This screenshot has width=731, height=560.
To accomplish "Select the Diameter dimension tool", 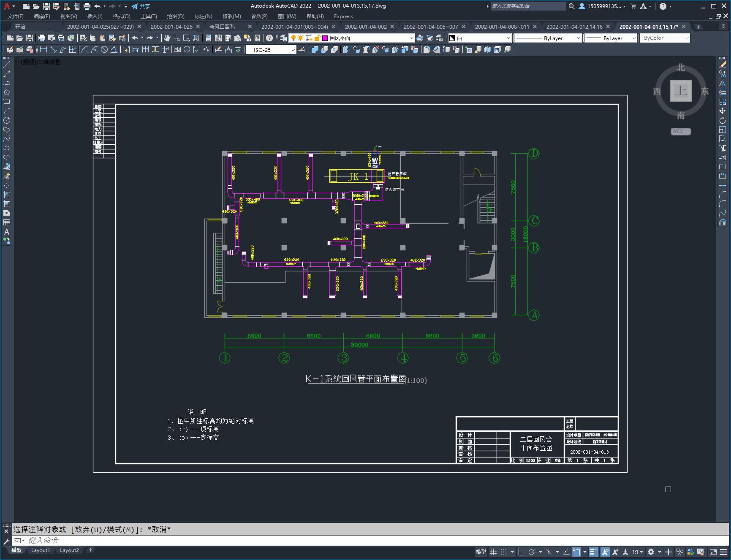I will click(x=104, y=49).
